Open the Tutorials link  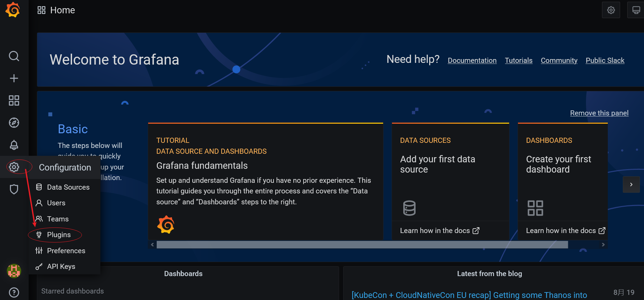[x=518, y=60]
